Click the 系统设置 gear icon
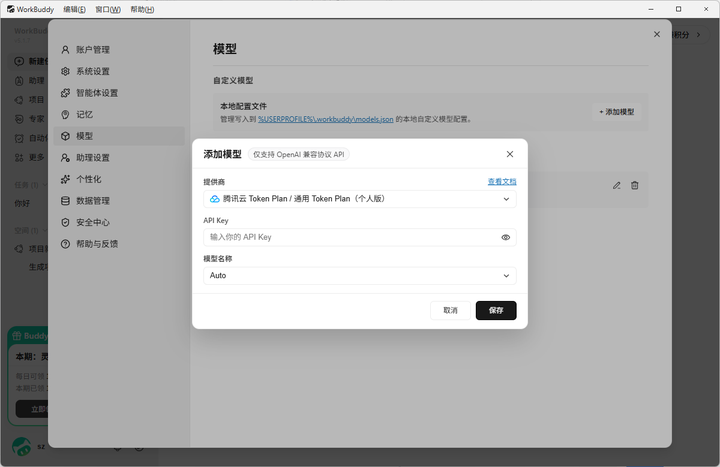Image resolution: width=720 pixels, height=467 pixels. (x=65, y=71)
